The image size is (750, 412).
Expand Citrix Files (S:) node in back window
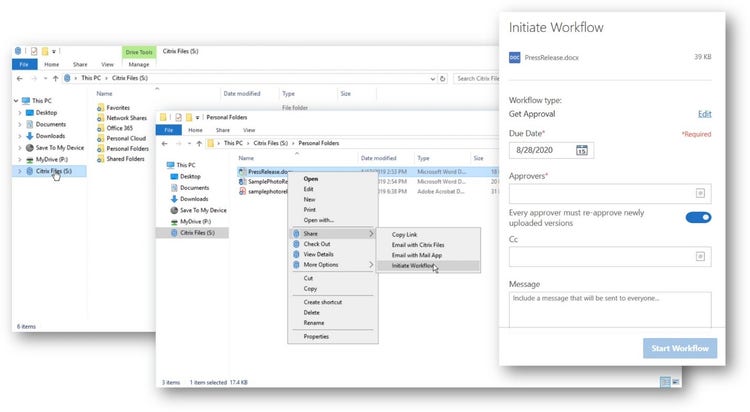click(20, 171)
